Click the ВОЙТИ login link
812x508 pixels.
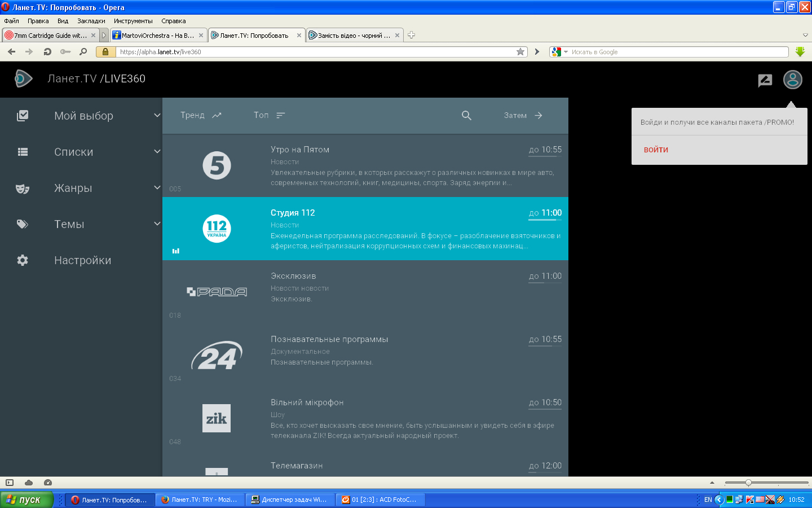656,150
